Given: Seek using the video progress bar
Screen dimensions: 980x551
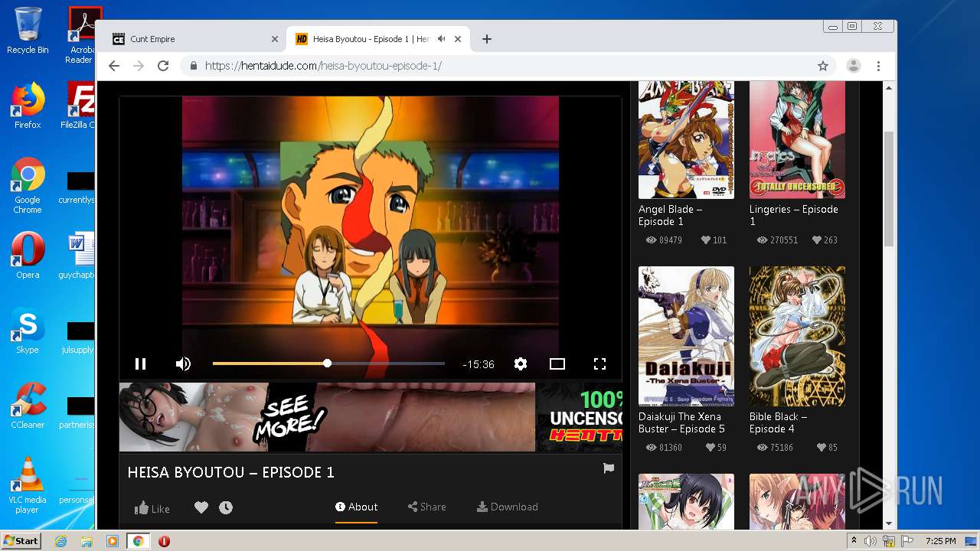Looking at the screenshot, I should pos(328,364).
